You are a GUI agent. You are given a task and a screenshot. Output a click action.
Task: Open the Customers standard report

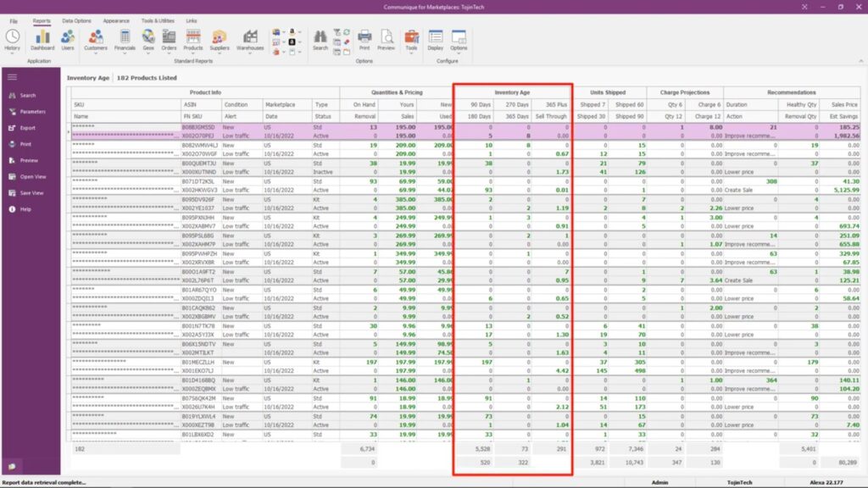(97, 36)
